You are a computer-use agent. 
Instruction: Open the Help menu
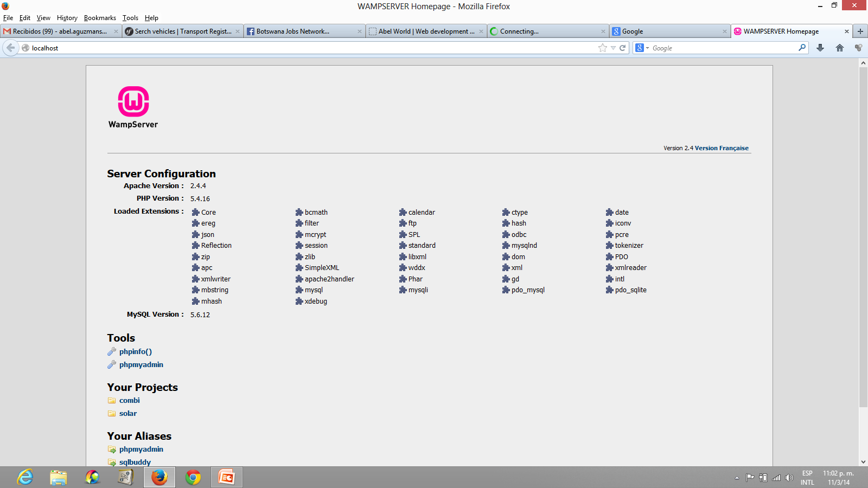[151, 18]
